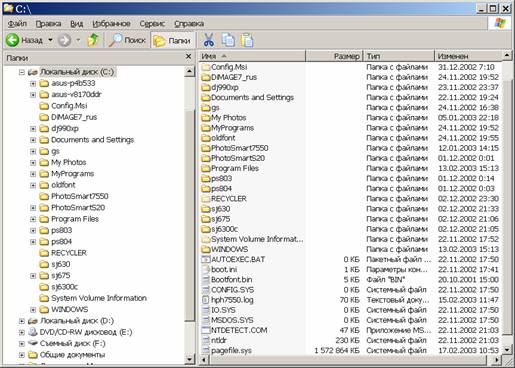Click the Forward arrow button
The height and width of the screenshot is (368, 515).
[64, 40]
